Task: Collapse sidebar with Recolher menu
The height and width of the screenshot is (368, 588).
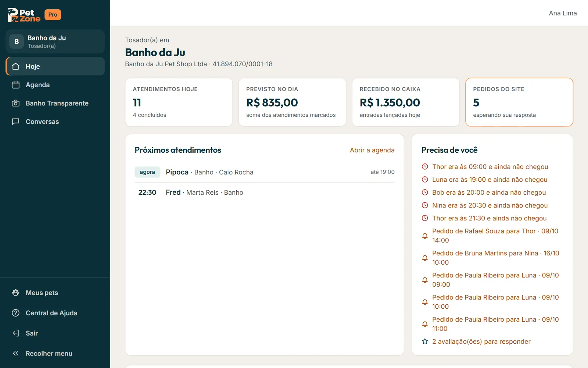Action: (x=55, y=353)
